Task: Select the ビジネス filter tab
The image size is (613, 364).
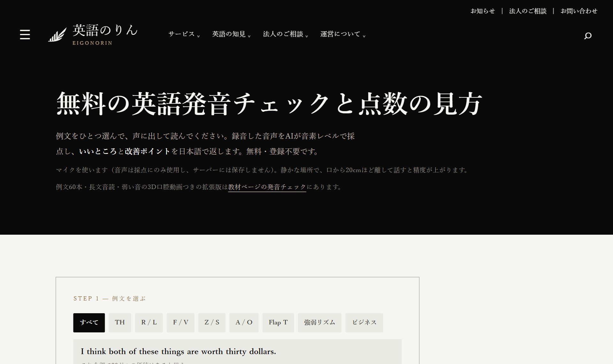Action: (x=364, y=323)
